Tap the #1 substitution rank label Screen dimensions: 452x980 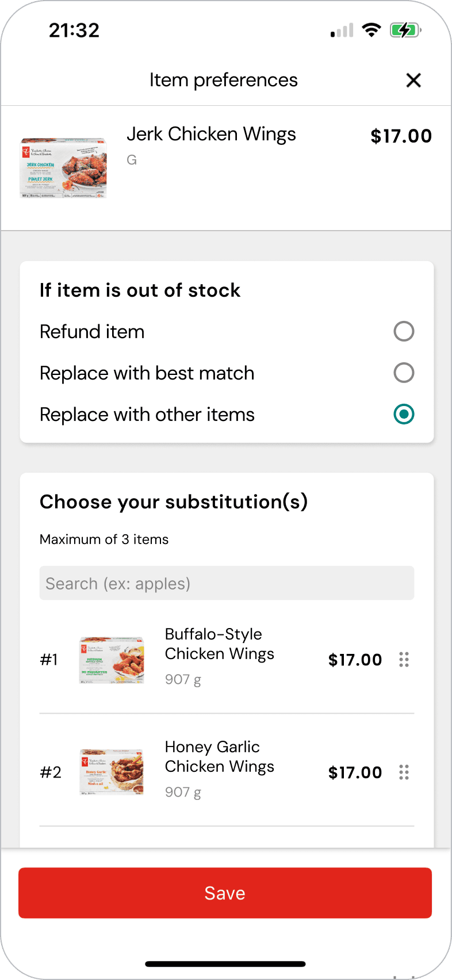(49, 660)
